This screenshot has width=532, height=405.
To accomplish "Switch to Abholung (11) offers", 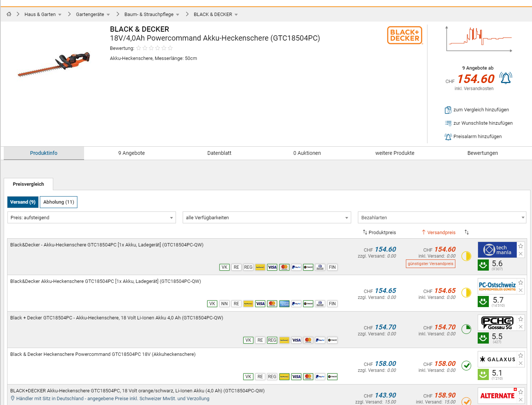I will tap(58, 202).
